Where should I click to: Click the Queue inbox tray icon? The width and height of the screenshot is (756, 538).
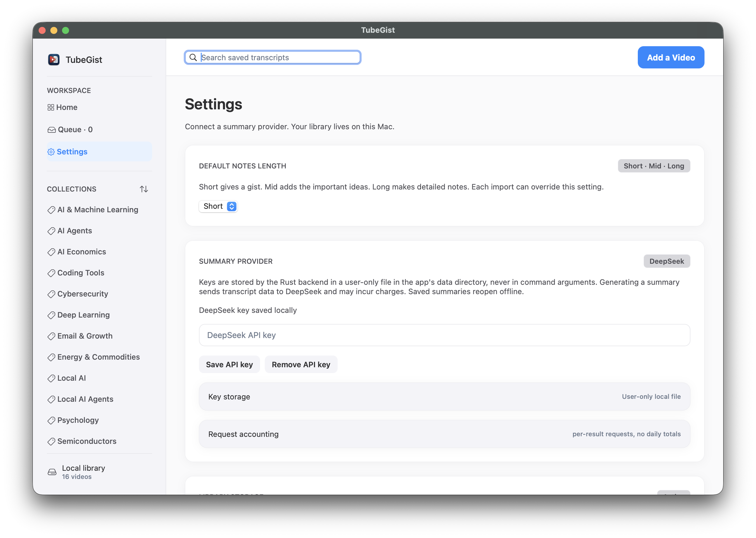coord(51,130)
